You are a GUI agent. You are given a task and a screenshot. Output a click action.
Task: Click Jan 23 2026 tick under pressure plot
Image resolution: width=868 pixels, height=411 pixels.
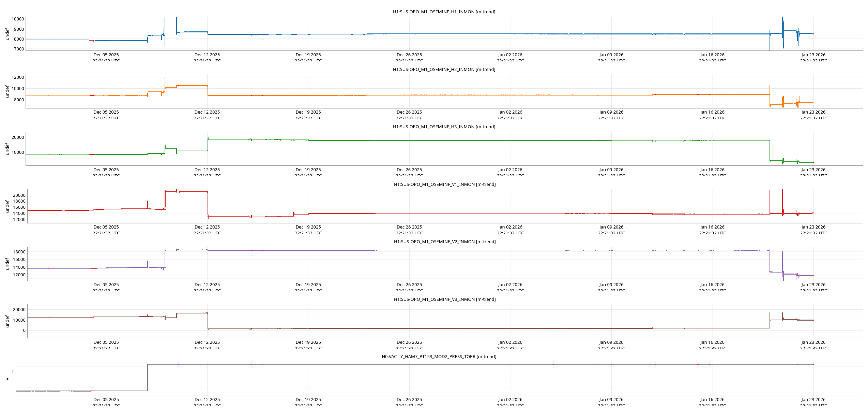(x=813, y=400)
